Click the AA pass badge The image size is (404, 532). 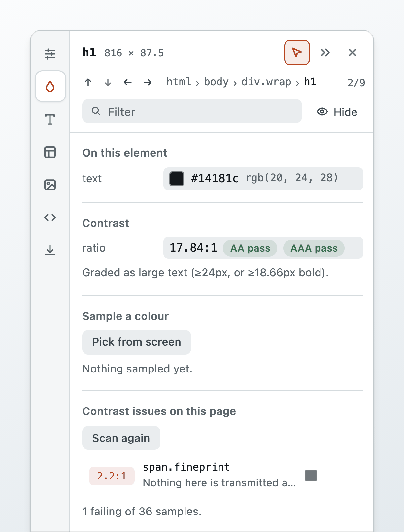[x=250, y=248]
